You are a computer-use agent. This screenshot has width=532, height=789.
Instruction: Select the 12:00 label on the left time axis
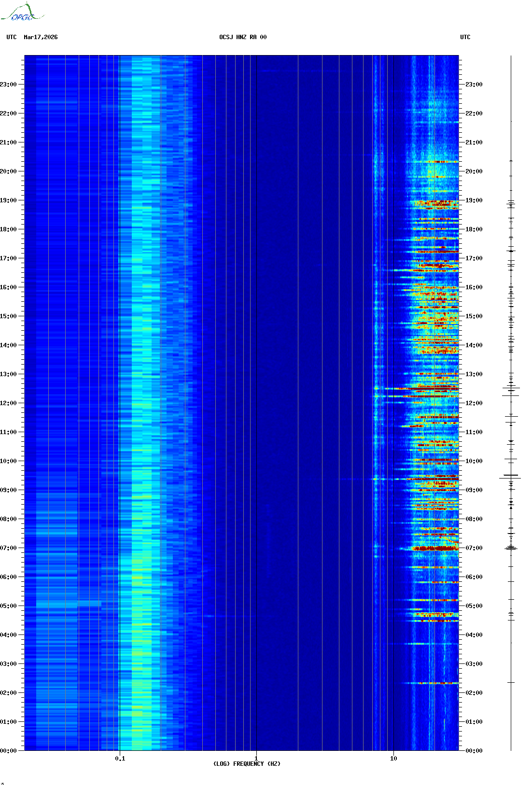[8, 403]
